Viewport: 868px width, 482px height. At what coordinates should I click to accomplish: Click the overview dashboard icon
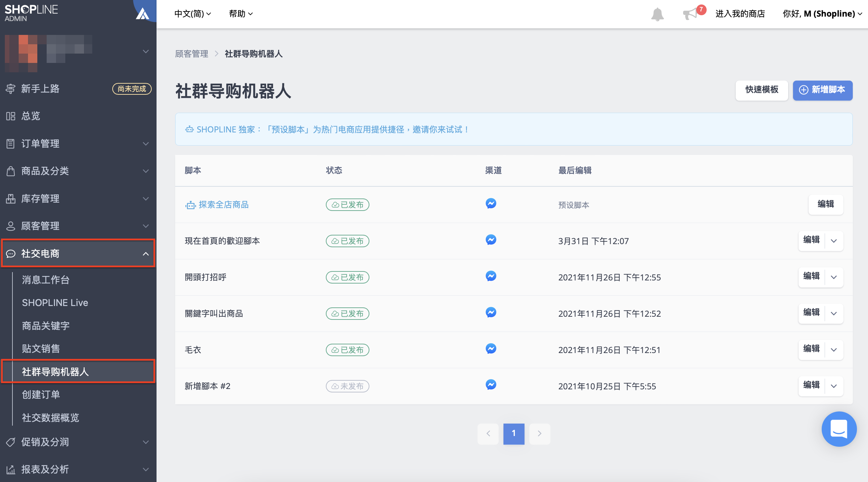pos(10,116)
